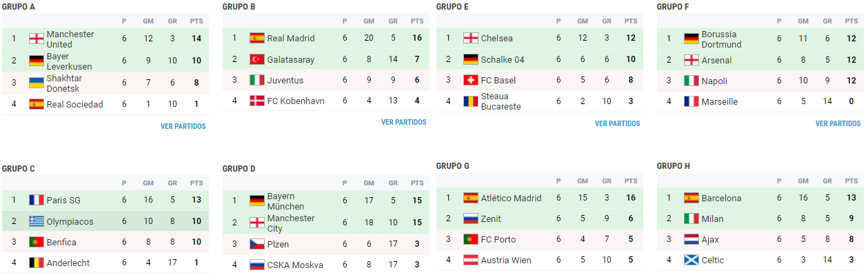
Task: Click the Czech flag next to Plzen
Action: point(257,244)
